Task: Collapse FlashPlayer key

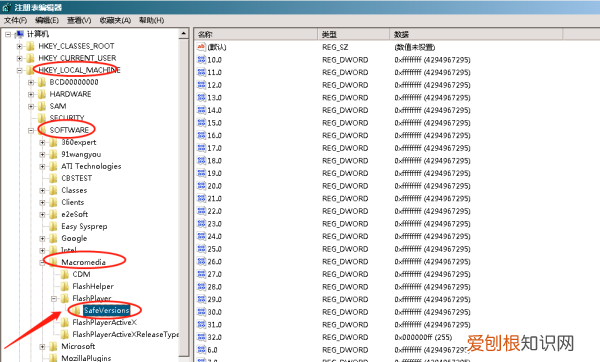Action: coord(54,298)
